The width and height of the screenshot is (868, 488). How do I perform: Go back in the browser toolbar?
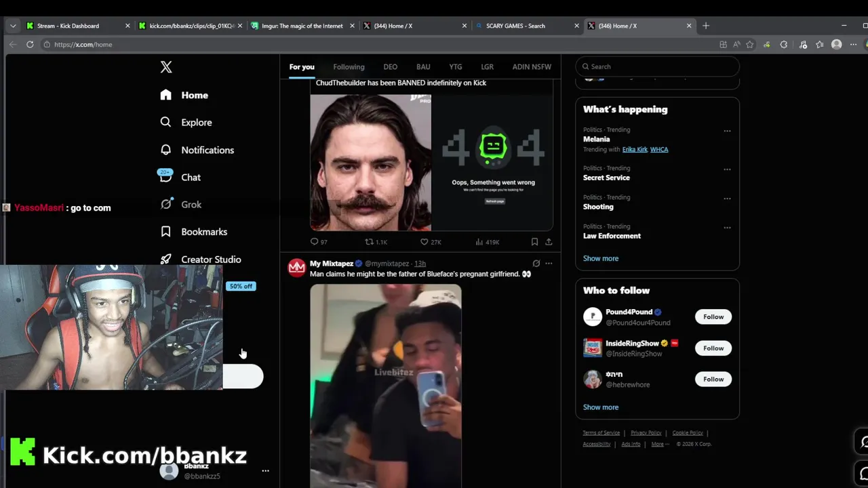click(13, 45)
